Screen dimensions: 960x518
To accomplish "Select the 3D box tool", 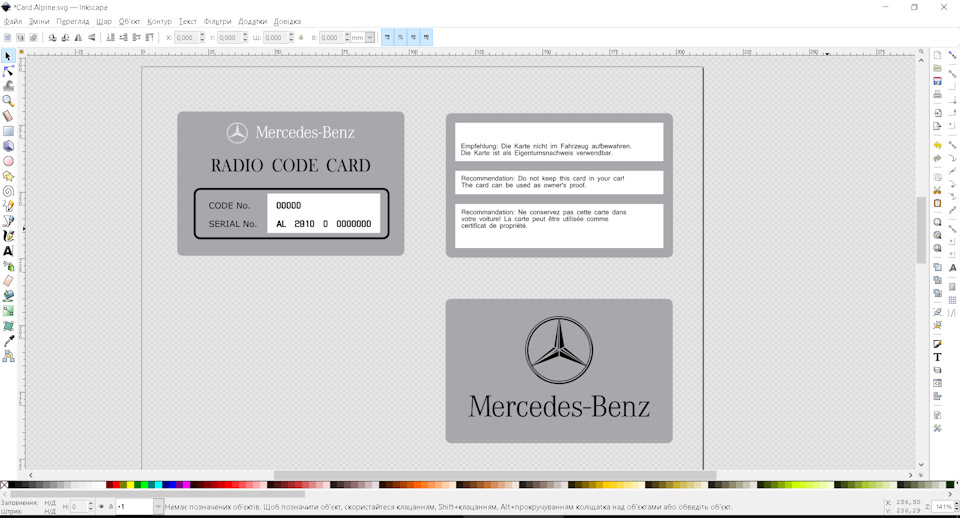I will click(8, 146).
